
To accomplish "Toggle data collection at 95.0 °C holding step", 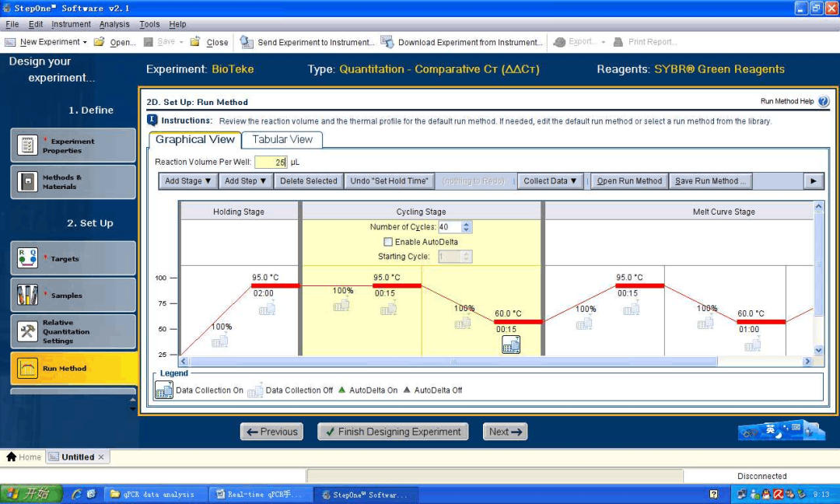I will point(267,308).
